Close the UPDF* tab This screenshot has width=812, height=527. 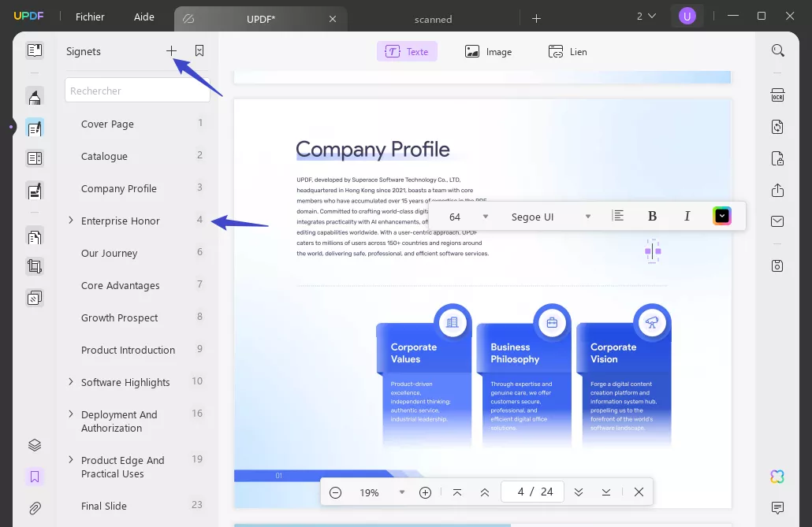coord(333,19)
